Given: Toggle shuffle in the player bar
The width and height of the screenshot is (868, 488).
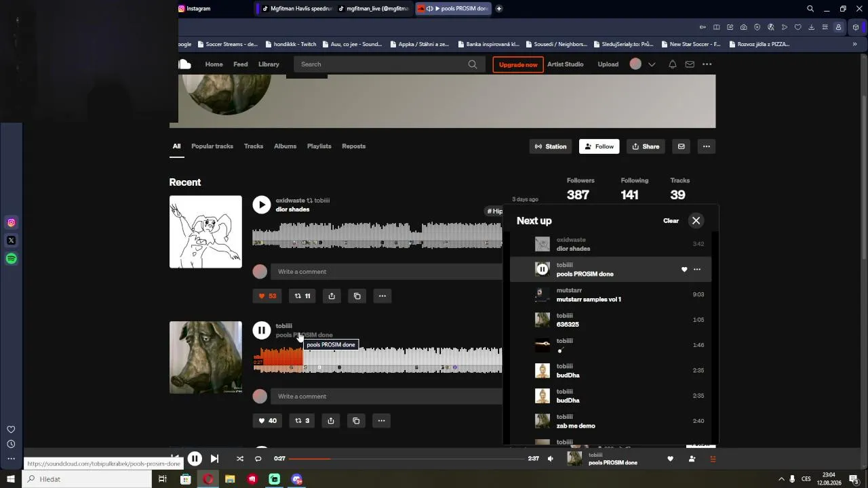Looking at the screenshot, I should point(239,459).
